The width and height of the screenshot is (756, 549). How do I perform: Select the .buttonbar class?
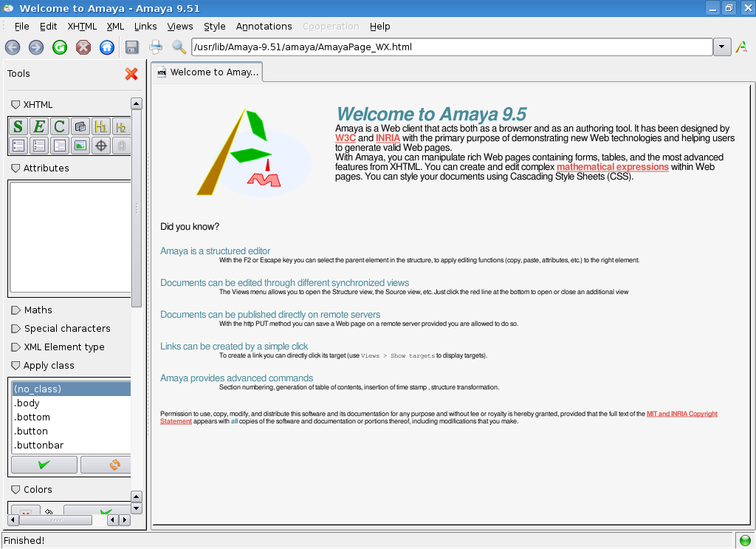click(71, 445)
